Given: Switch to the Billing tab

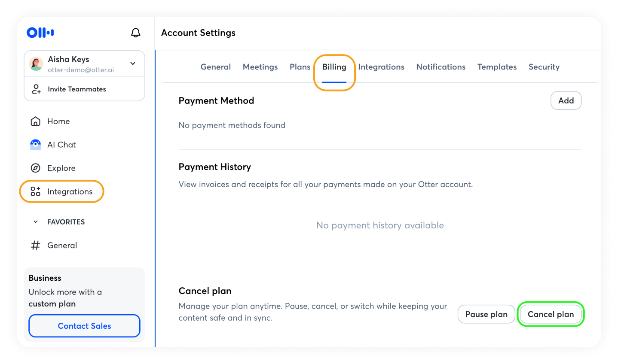Looking at the screenshot, I should pos(334,67).
